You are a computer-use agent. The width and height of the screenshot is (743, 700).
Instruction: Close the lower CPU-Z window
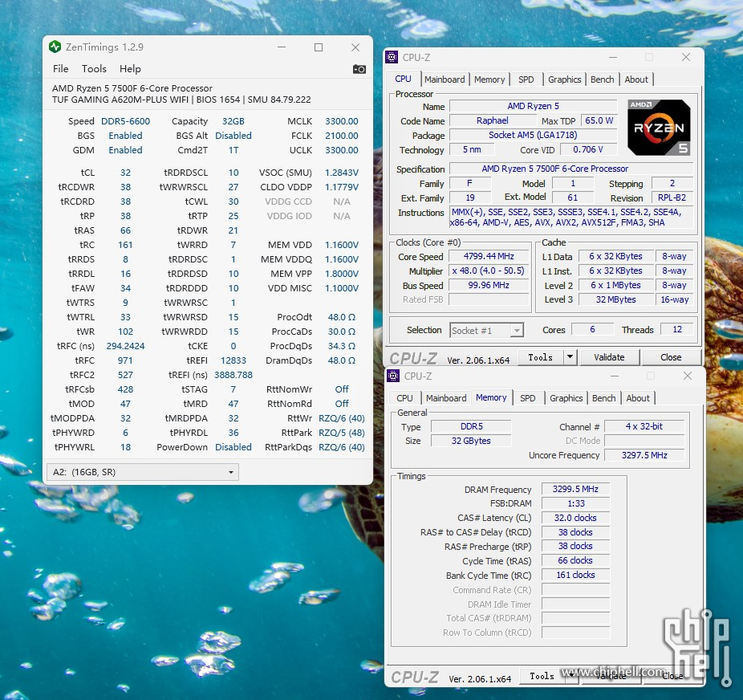point(688,376)
